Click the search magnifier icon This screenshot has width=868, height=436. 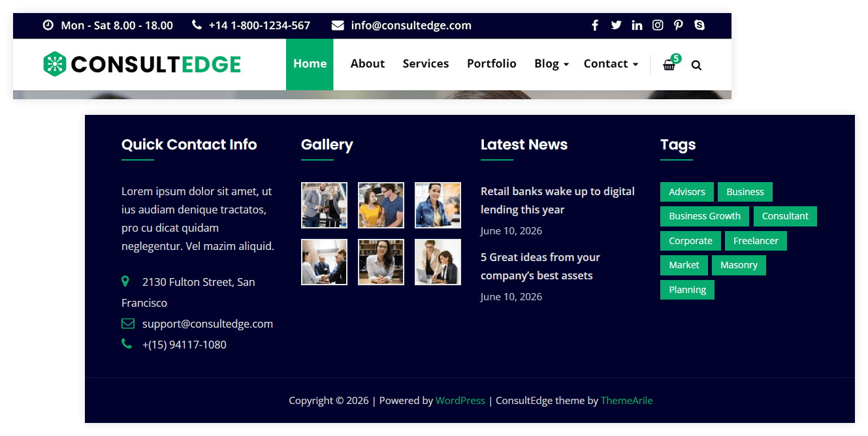tap(696, 65)
